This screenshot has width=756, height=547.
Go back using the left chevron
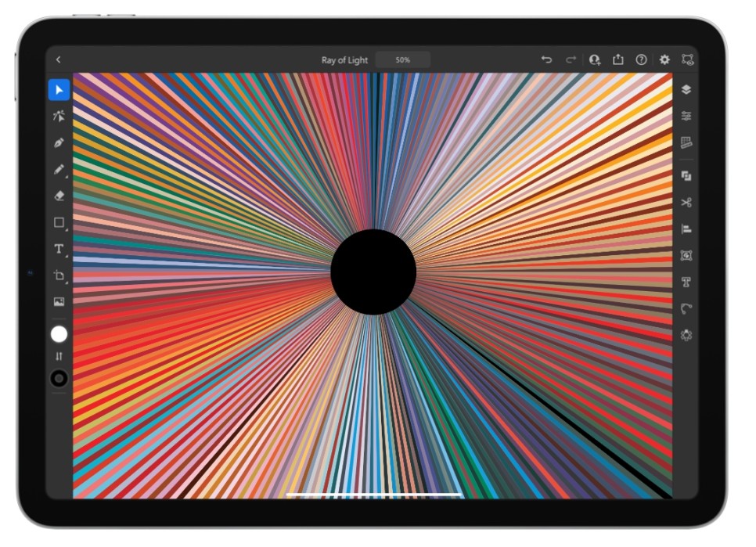(59, 59)
